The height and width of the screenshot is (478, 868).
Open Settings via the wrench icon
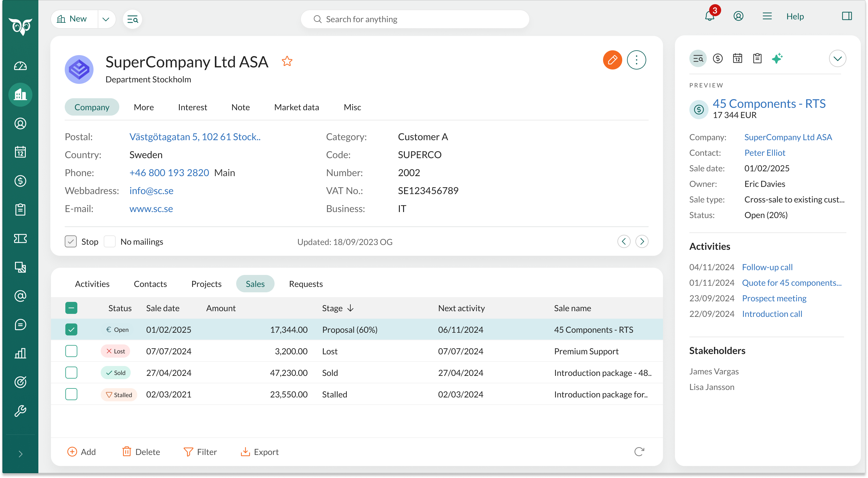tap(20, 411)
